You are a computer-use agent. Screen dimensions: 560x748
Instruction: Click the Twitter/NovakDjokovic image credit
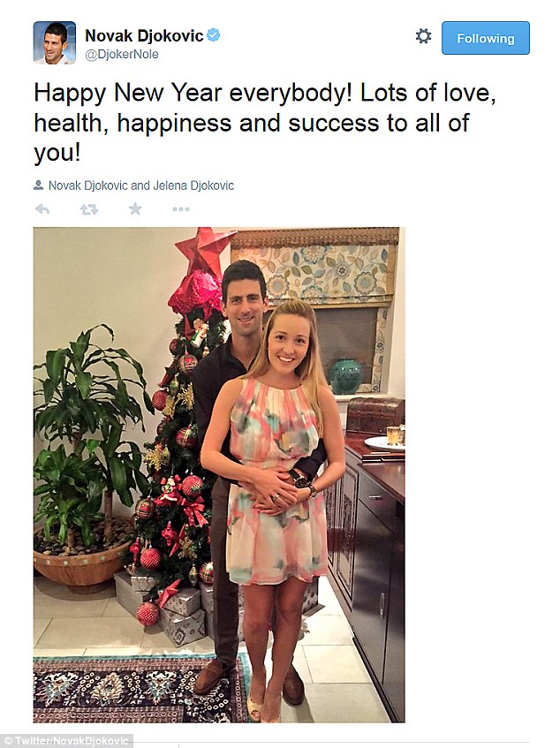point(66,741)
